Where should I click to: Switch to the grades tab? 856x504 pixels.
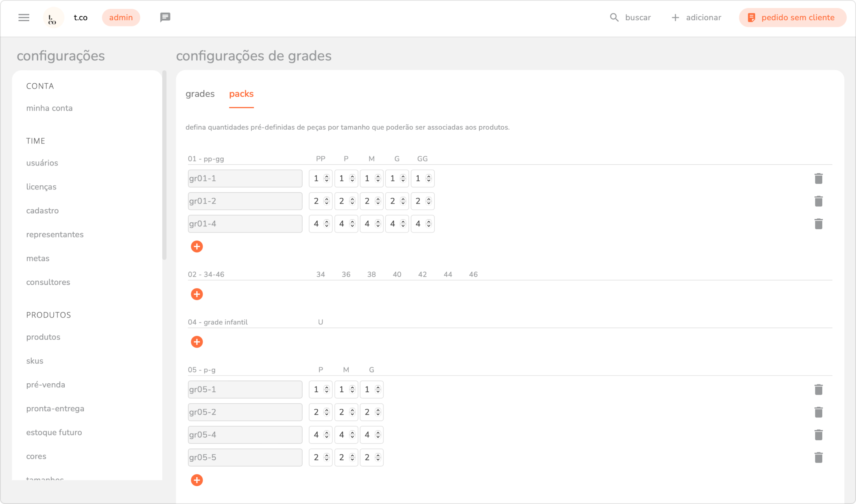coord(200,94)
